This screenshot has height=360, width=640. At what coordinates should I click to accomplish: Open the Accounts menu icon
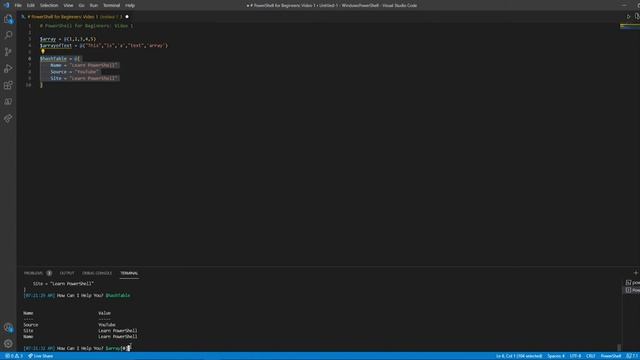pyautogui.click(x=8, y=327)
